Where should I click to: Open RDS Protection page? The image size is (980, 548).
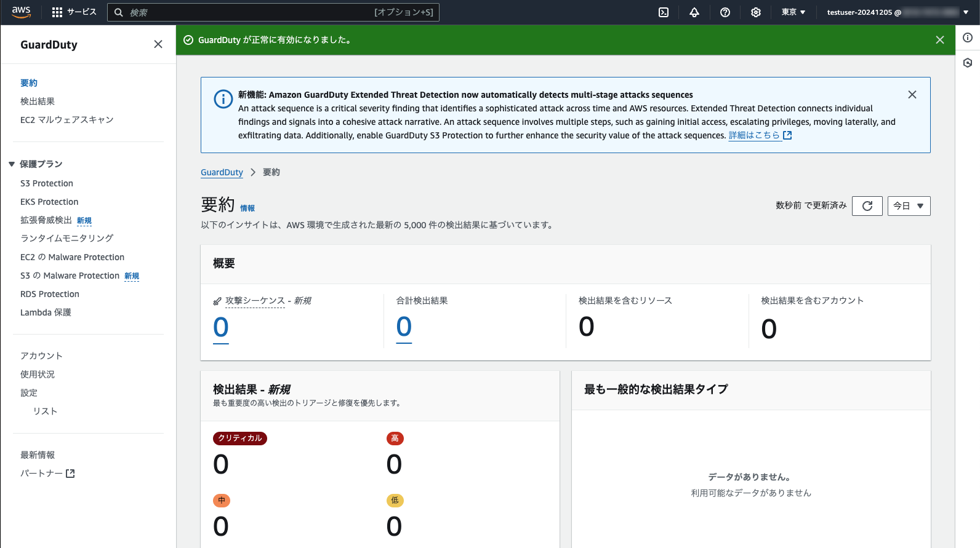tap(50, 294)
